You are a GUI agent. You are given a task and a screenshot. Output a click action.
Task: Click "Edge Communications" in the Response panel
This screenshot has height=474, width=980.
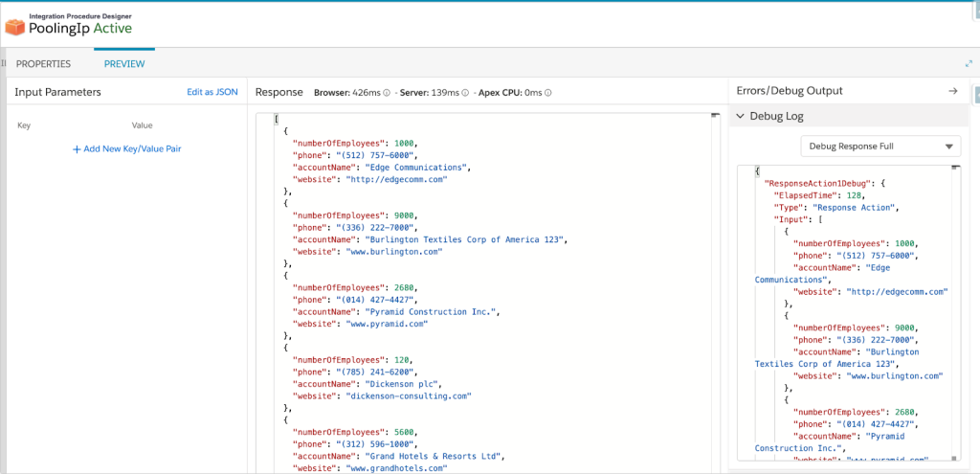417,167
